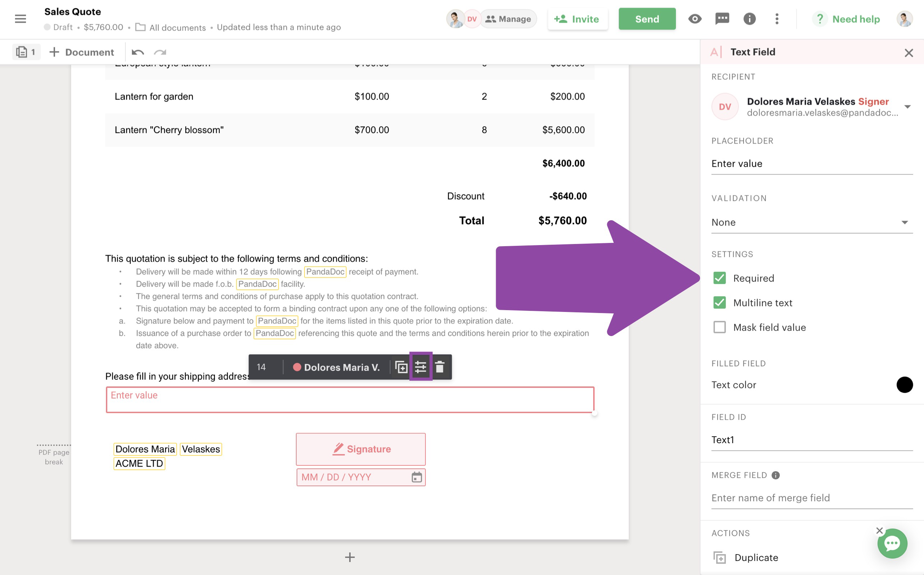Click the preview eye icon
Screen dimensions: 924x575
(694, 19)
